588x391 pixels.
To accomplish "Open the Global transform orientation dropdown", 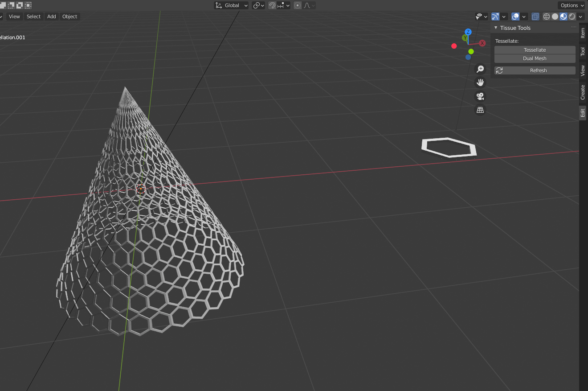I will click(231, 5).
